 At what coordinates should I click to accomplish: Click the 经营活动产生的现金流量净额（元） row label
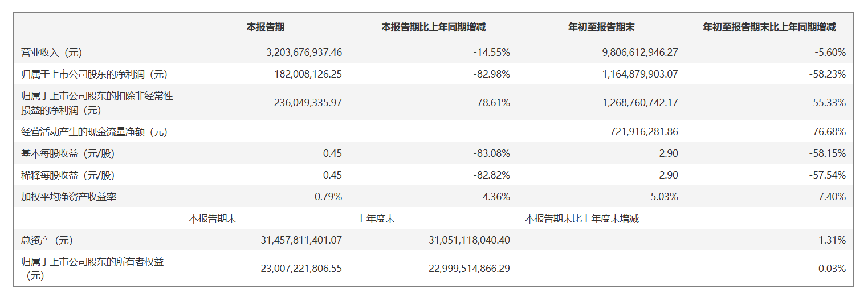tap(94, 132)
